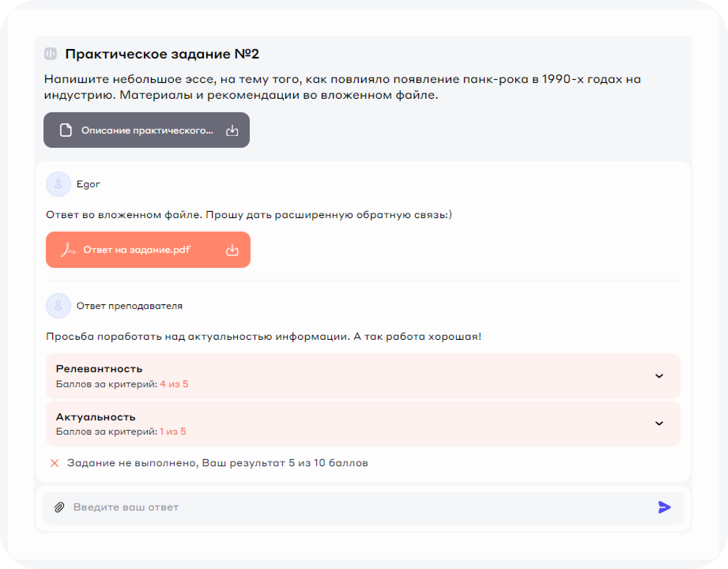Click the Релевантность criterion title
Image resolution: width=728 pixels, height=569 pixels.
(x=99, y=369)
